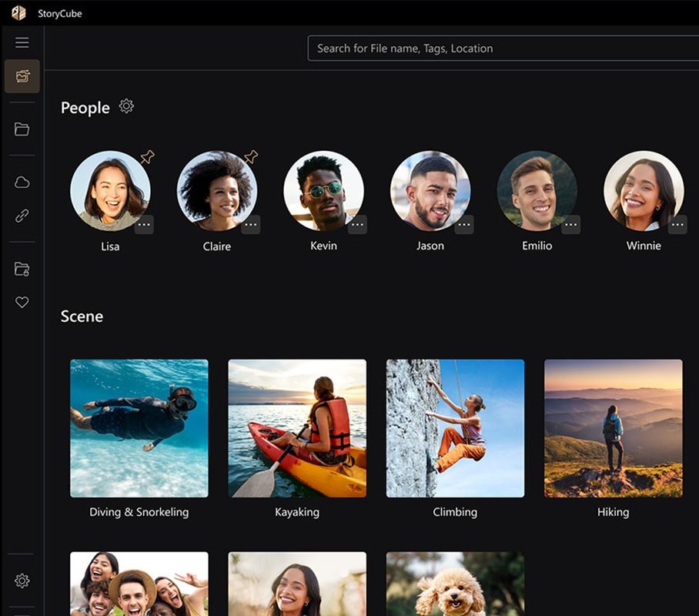Open settings gear in sidebar bottom
Viewport: 699px width, 616px height.
(22, 581)
